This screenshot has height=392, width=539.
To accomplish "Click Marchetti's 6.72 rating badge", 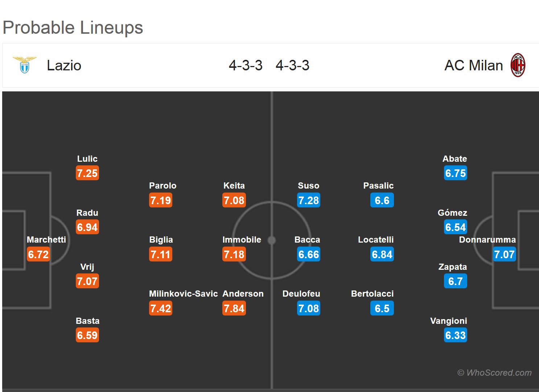I will 38,255.
